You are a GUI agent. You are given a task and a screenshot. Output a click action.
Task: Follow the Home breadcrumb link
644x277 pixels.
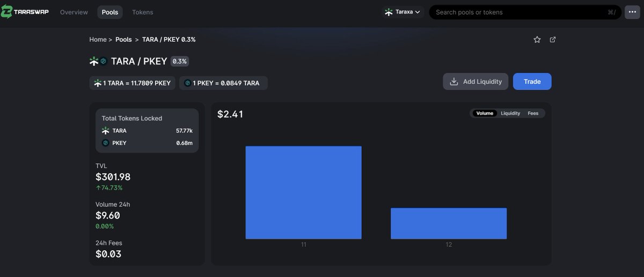click(98, 40)
